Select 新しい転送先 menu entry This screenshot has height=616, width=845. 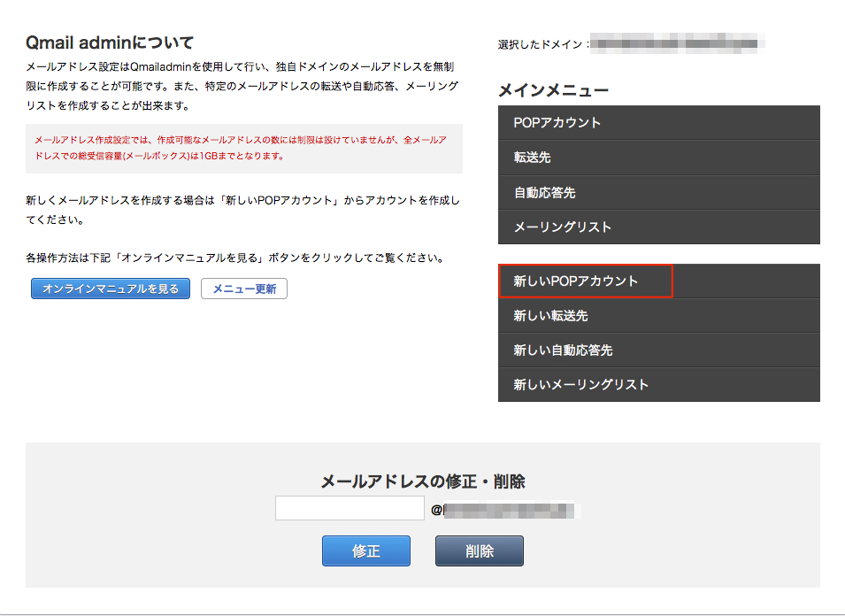(x=658, y=315)
